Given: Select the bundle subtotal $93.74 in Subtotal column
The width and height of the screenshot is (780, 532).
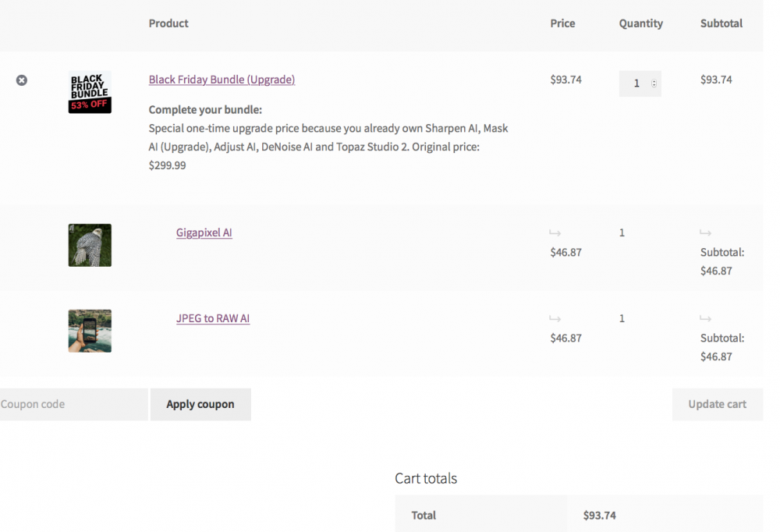Looking at the screenshot, I should pos(716,80).
